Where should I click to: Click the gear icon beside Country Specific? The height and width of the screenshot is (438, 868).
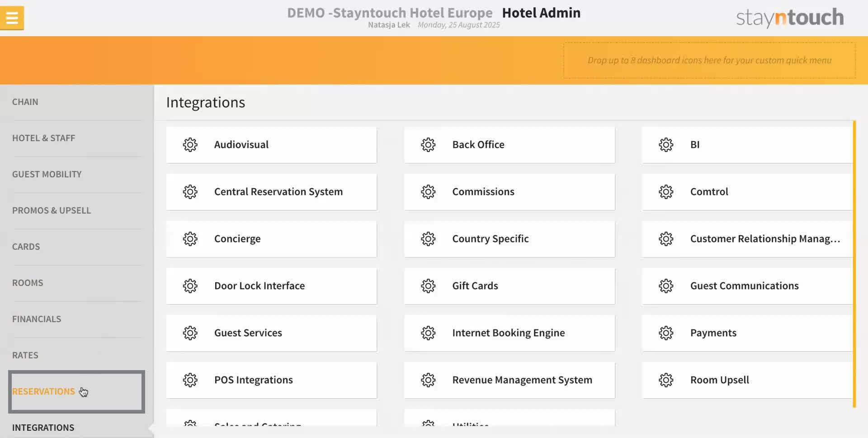pyautogui.click(x=428, y=239)
